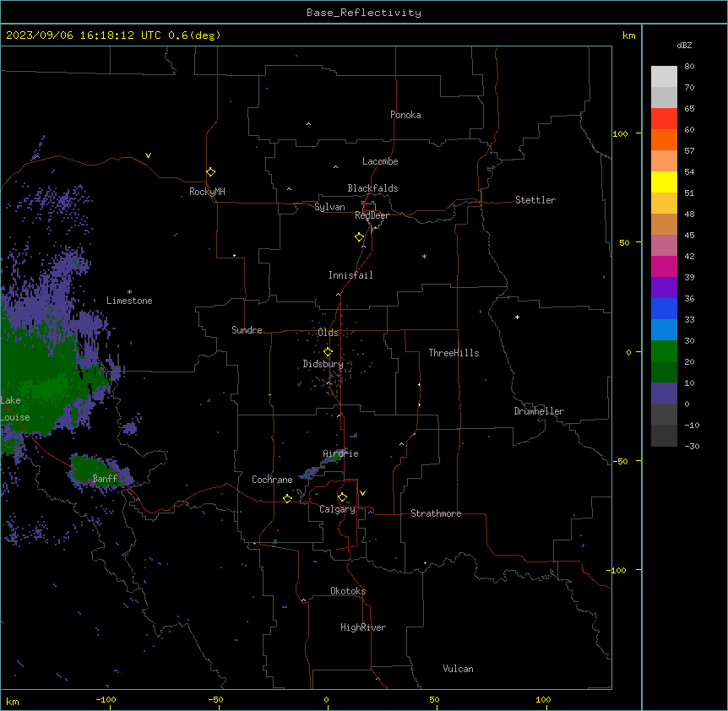Click the Innisfail city label
The height and width of the screenshot is (711, 728).
point(350,275)
